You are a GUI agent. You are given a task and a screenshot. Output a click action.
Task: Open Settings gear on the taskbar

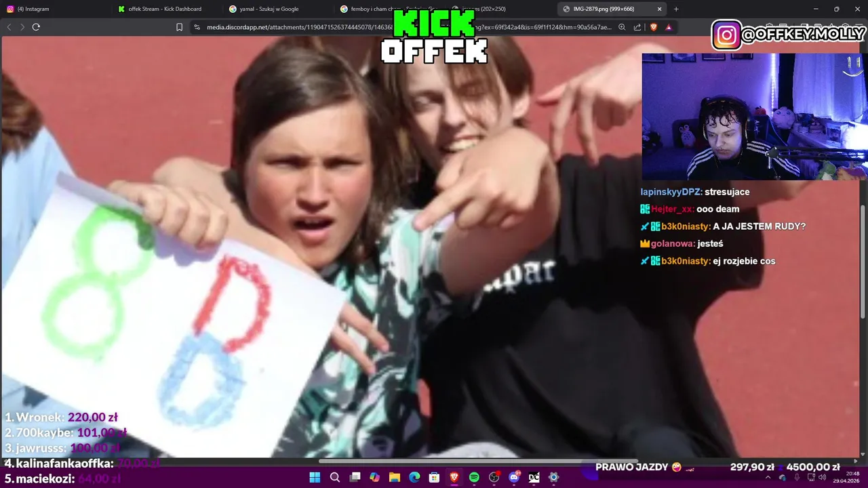coord(553,477)
